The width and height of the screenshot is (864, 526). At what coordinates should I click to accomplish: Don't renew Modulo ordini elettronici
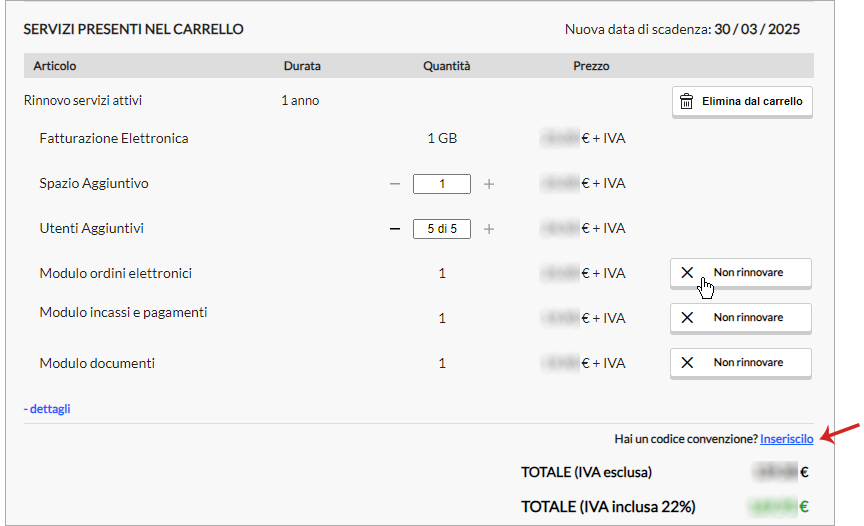pos(747,272)
